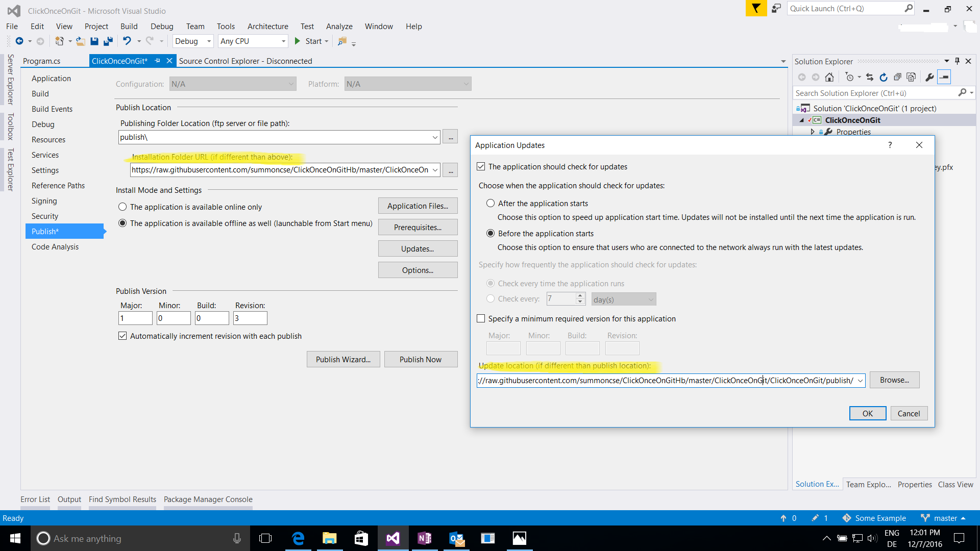The width and height of the screenshot is (980, 551).
Task: Click the Preview Selected Items icon
Action: (x=944, y=77)
